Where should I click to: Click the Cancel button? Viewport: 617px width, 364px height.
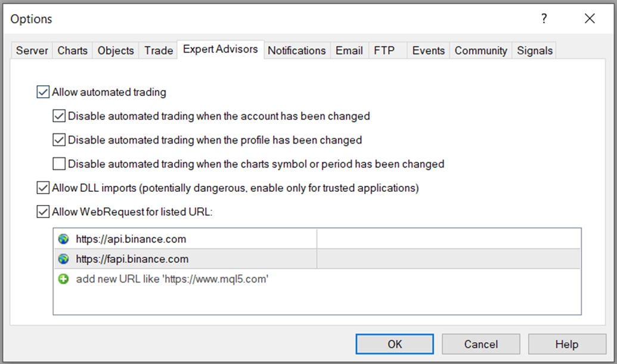pyautogui.click(x=480, y=344)
